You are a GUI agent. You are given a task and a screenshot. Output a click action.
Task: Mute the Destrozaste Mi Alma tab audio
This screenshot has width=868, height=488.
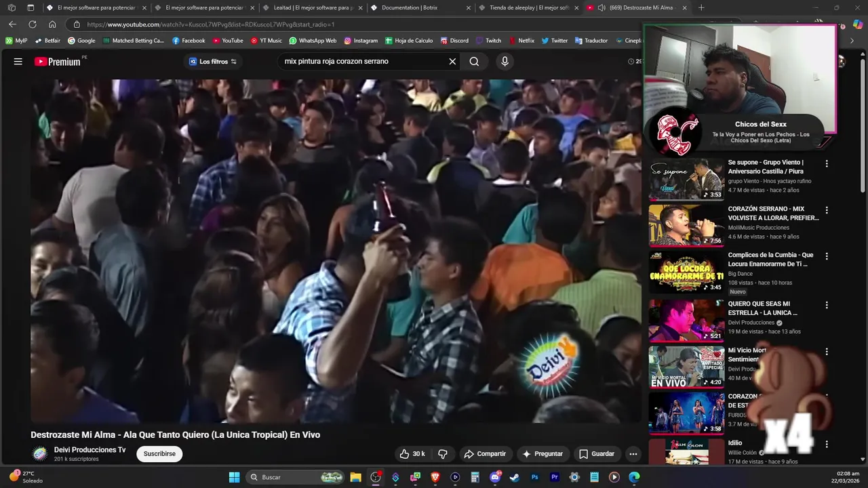pos(601,8)
